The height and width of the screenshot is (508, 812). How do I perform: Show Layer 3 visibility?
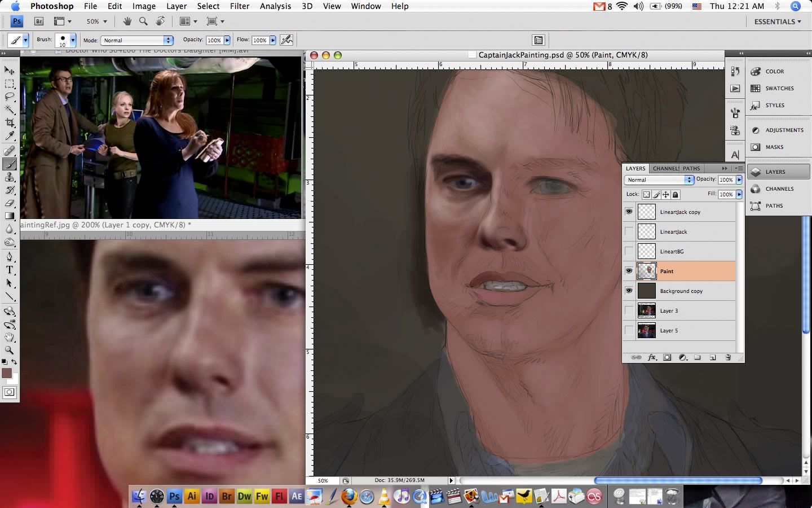[x=629, y=310]
